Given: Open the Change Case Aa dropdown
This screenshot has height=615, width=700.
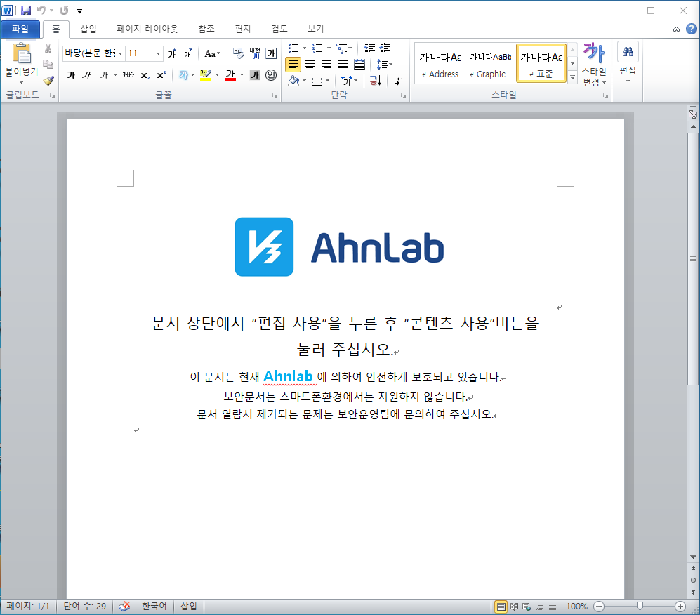Looking at the screenshot, I should pos(213,53).
